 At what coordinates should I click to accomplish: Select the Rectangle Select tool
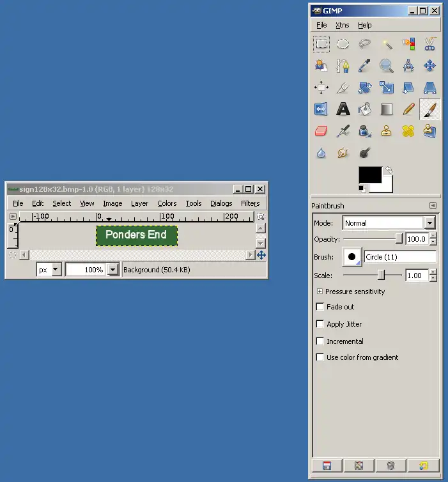pos(321,44)
